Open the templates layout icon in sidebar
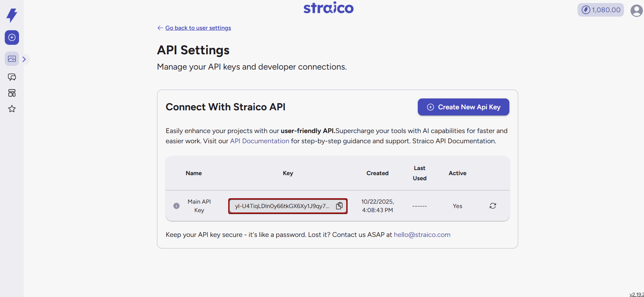The width and height of the screenshot is (644, 297). [12, 93]
